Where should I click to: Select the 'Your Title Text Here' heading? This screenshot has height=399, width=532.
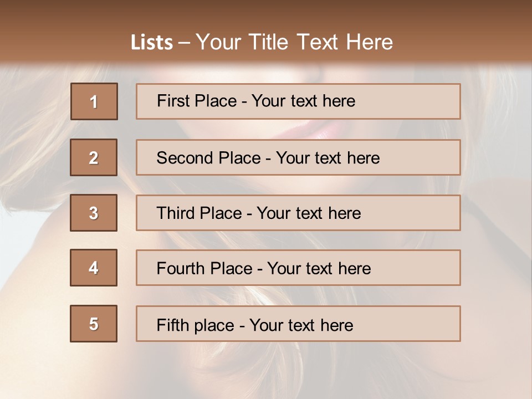point(294,42)
